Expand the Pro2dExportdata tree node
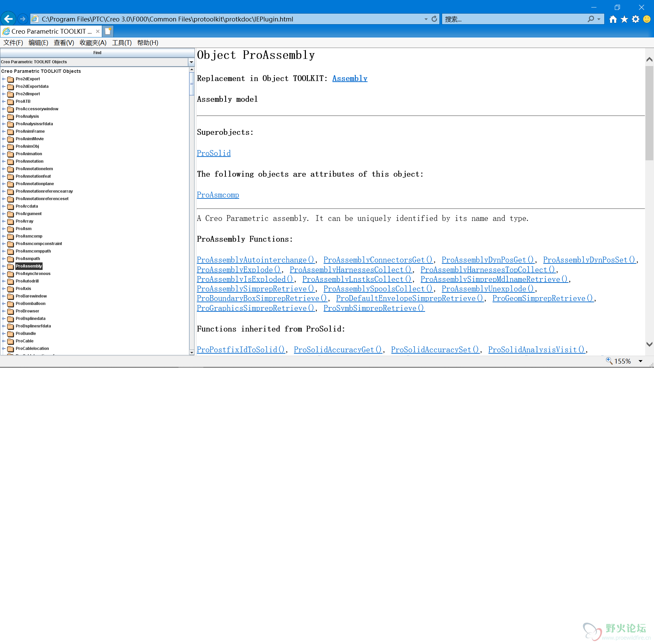Viewport: 654px width, 644px height. point(4,86)
